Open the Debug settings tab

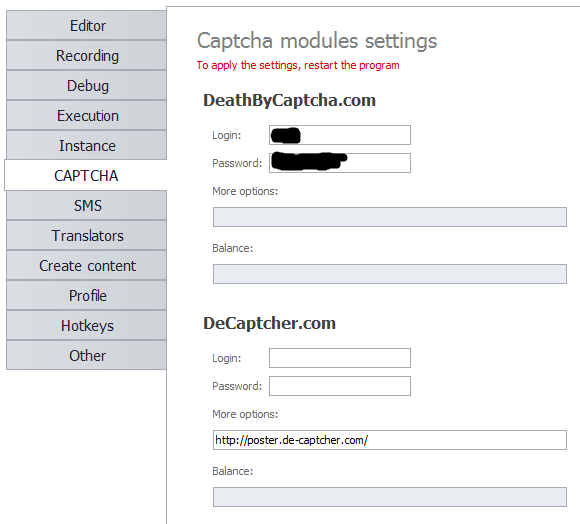(x=87, y=85)
